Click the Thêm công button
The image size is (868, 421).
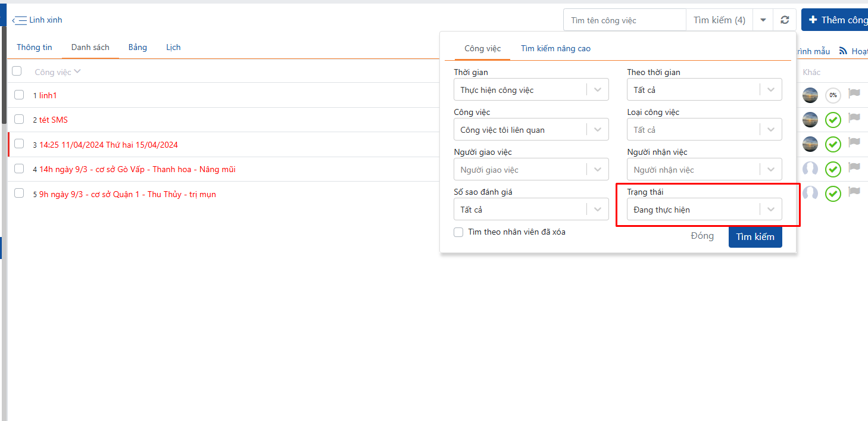(835, 20)
